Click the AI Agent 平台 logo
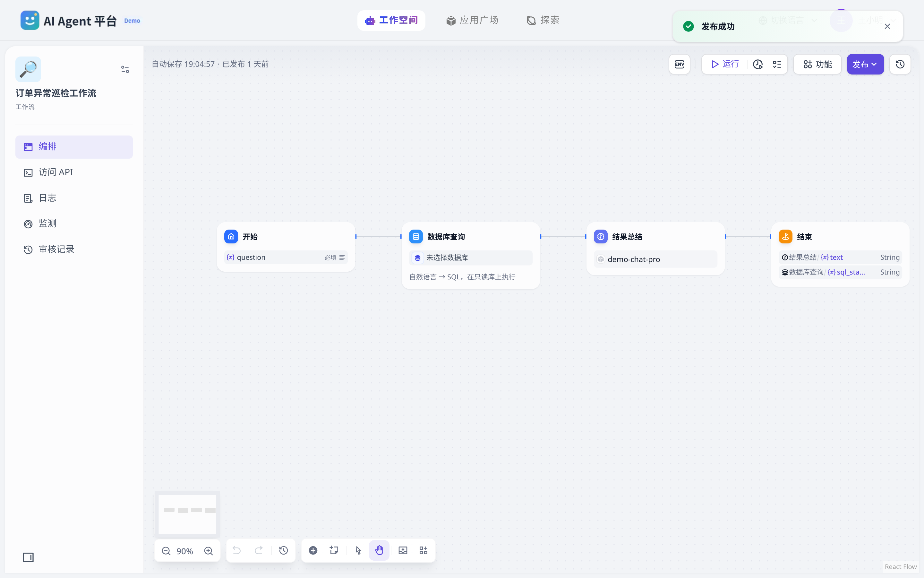The height and width of the screenshot is (578, 924). 69,21
